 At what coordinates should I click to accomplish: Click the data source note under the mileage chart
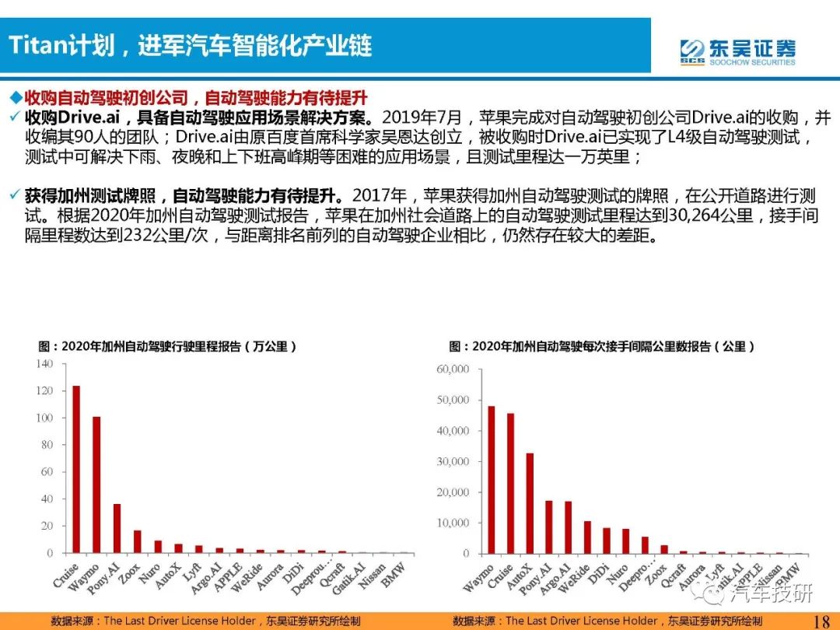coord(205,621)
